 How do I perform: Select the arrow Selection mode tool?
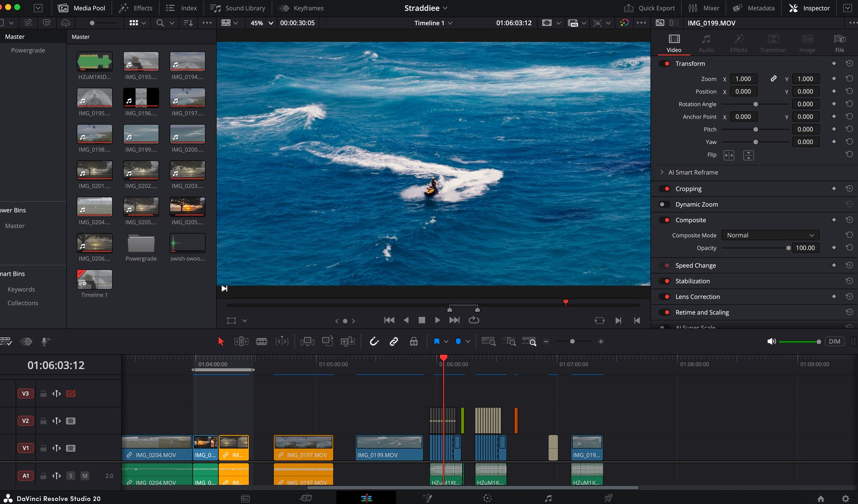click(220, 341)
